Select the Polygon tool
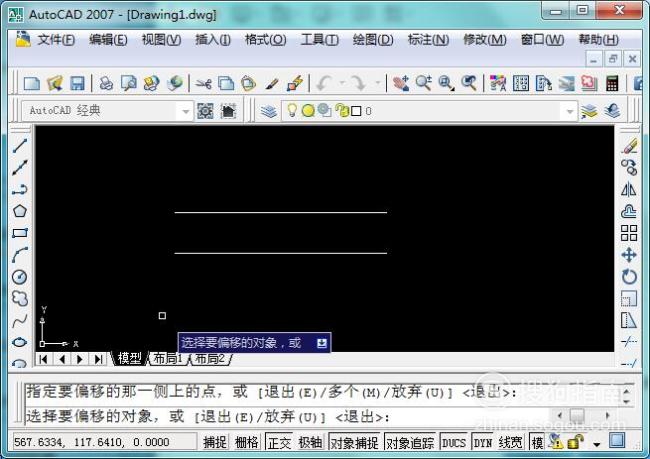650x459 pixels. [20, 211]
